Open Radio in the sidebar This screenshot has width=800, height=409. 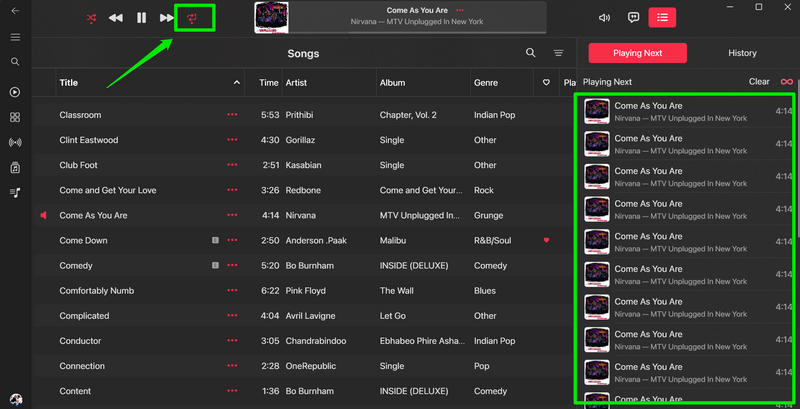tap(15, 142)
